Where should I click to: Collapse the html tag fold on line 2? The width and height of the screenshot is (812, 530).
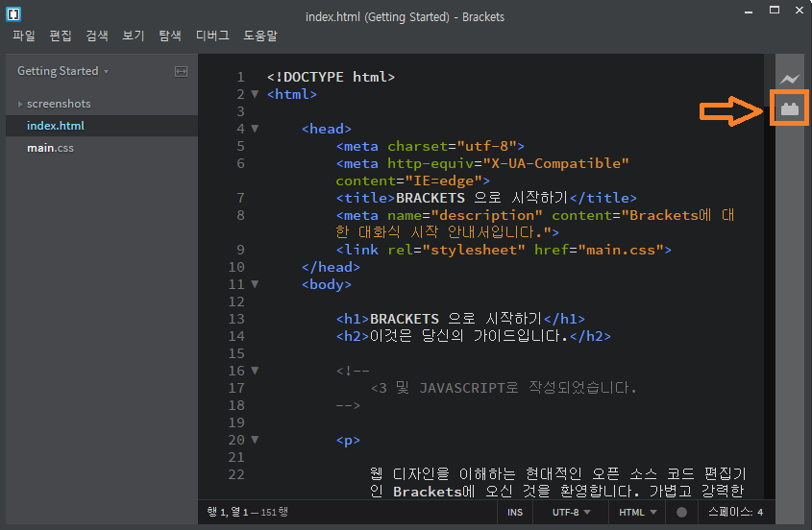click(x=255, y=94)
